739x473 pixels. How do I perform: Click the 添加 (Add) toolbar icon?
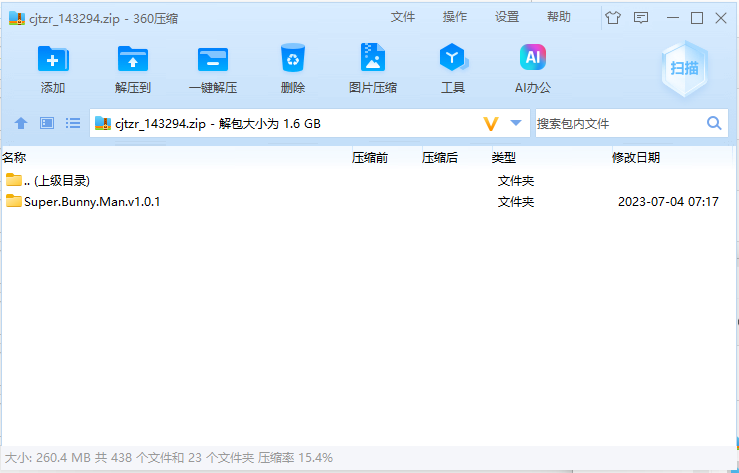53,58
